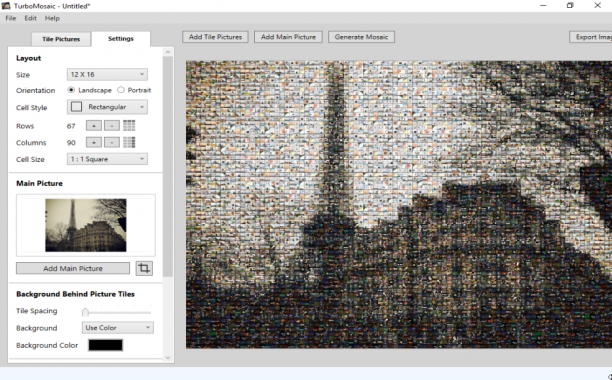Screen dimensions: 612x380
Task: Open the Cell Size 1:1 Square dropdown
Action: pyautogui.click(x=107, y=159)
